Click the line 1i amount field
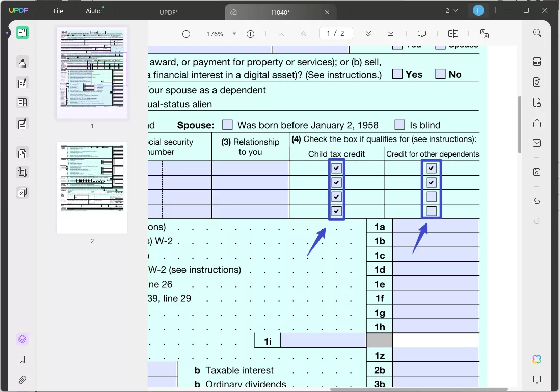Screen dimensions: 559x392 (324, 341)
